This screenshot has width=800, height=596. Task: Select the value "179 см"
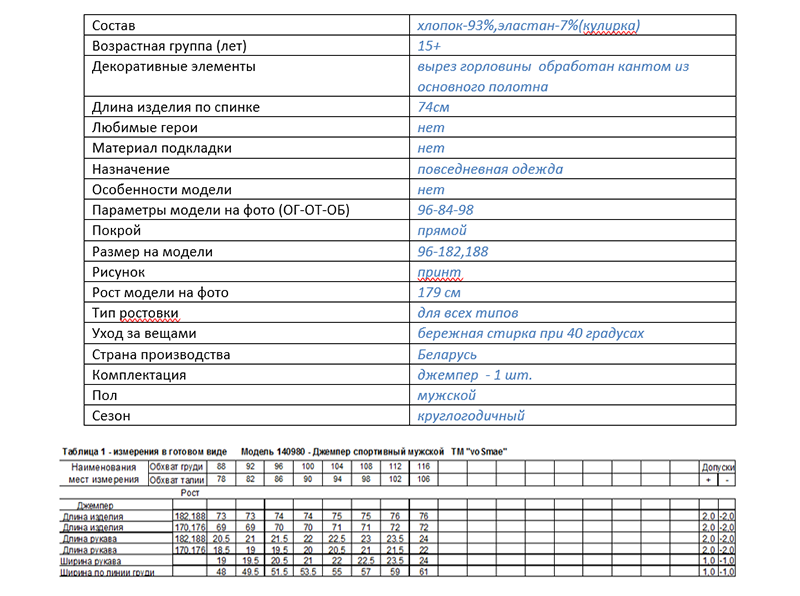click(439, 292)
